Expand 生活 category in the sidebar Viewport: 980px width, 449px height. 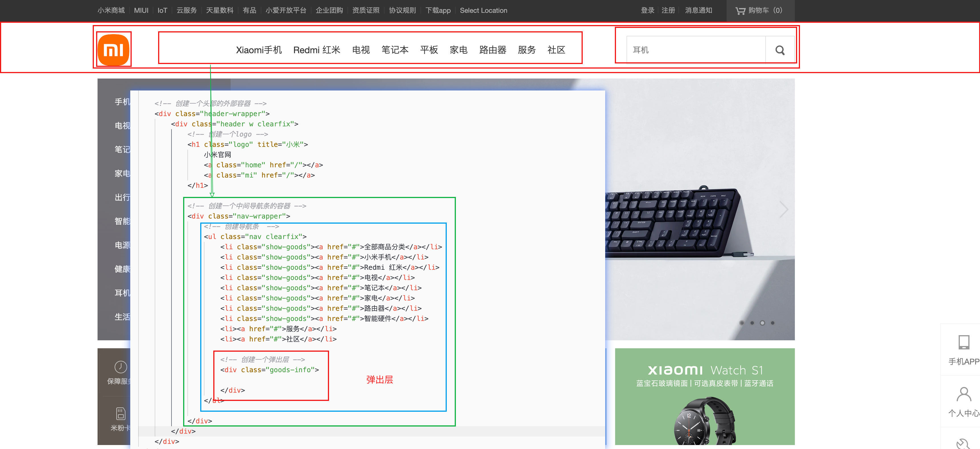tap(122, 317)
